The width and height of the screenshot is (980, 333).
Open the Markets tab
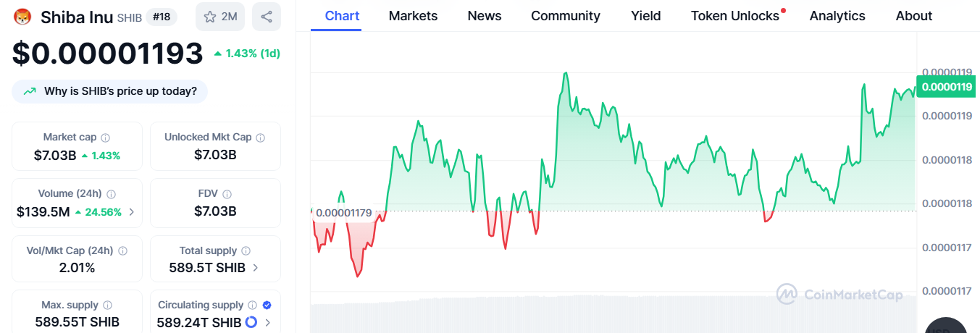[413, 16]
